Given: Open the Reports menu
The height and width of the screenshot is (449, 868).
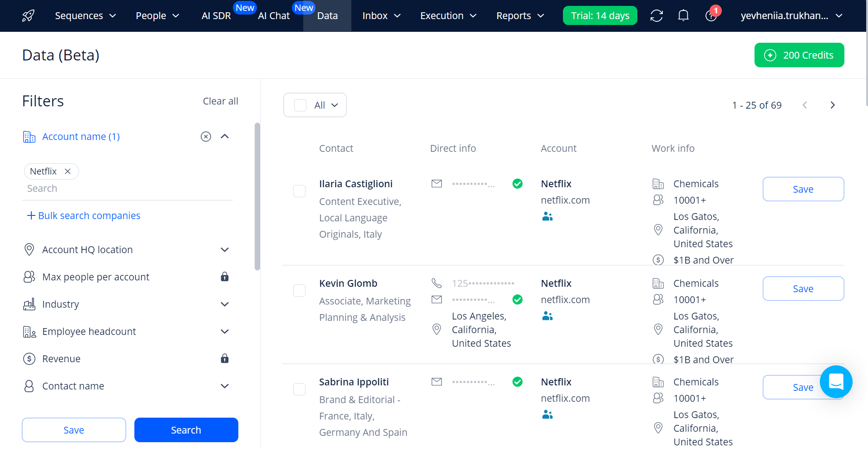Looking at the screenshot, I should [520, 16].
